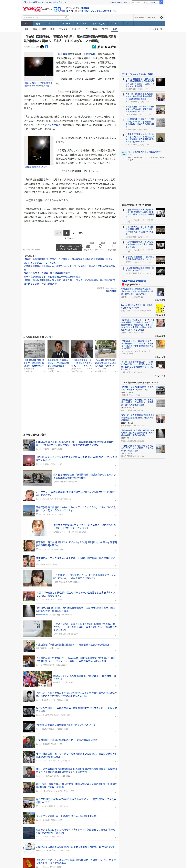Open トピックス一覧 link
The width and height of the screenshot is (186, 868).
point(155,29)
